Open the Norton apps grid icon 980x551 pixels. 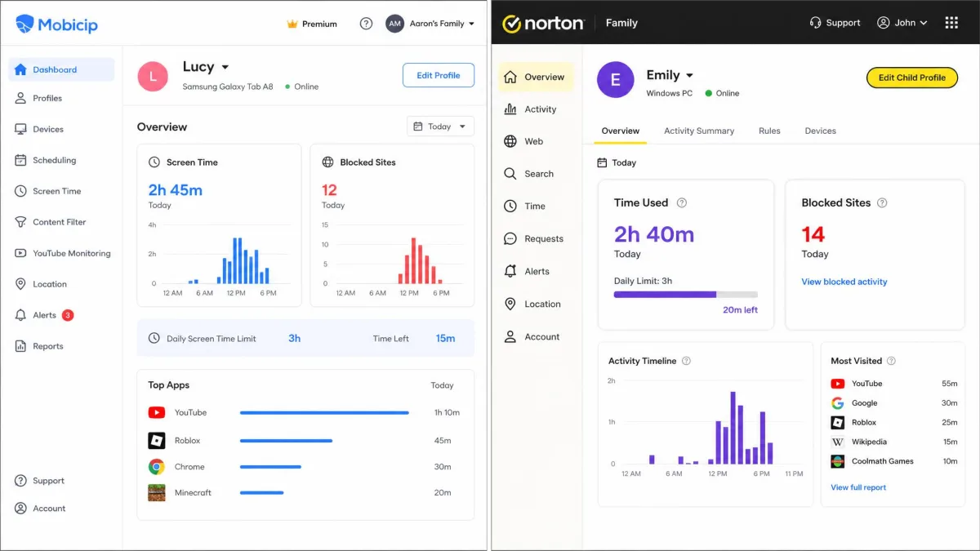pos(951,23)
